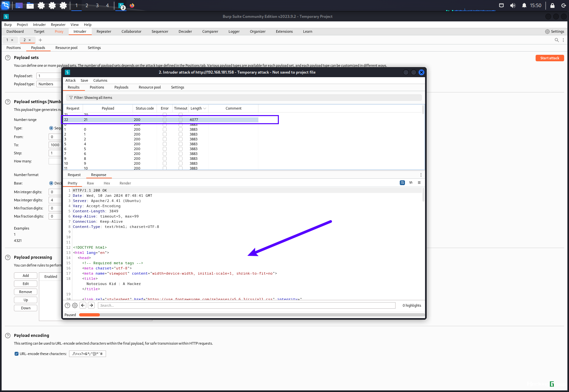Viewport: 569px width, 392px height.
Task: Launch Firefox from the top panel
Action: [132, 6]
